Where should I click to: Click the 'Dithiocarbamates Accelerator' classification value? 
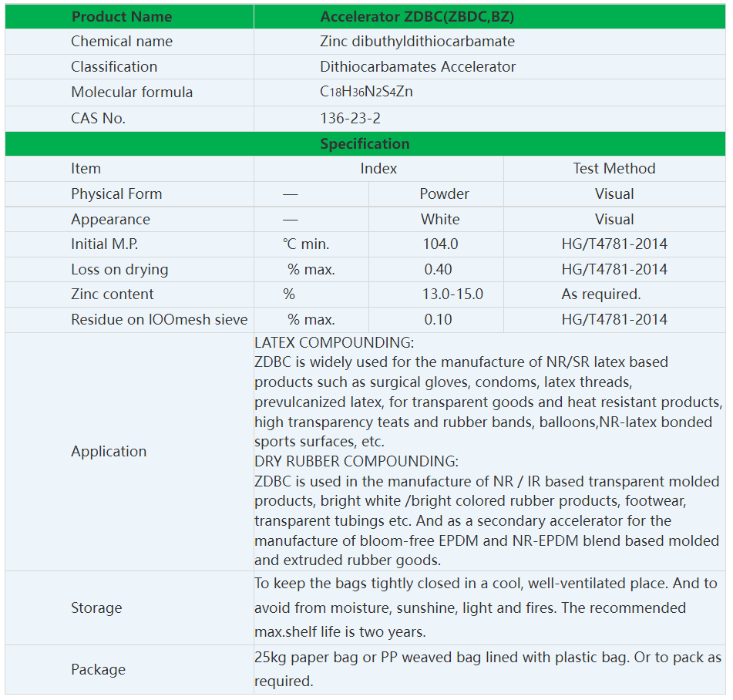pos(418,67)
